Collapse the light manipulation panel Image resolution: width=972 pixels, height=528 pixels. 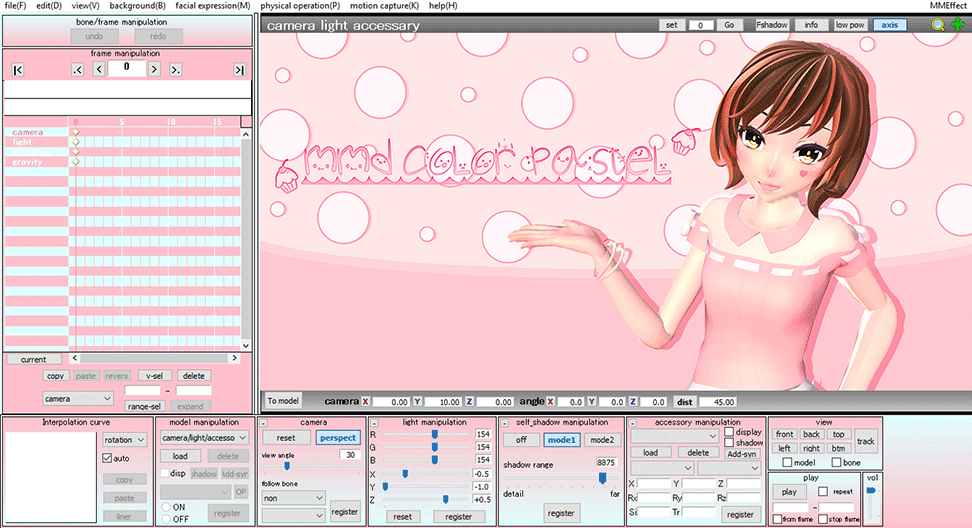374,423
